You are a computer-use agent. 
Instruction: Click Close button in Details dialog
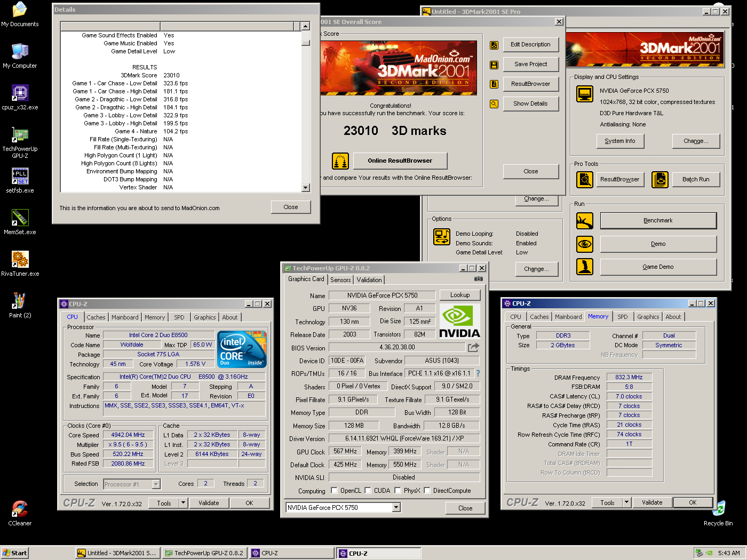click(291, 207)
